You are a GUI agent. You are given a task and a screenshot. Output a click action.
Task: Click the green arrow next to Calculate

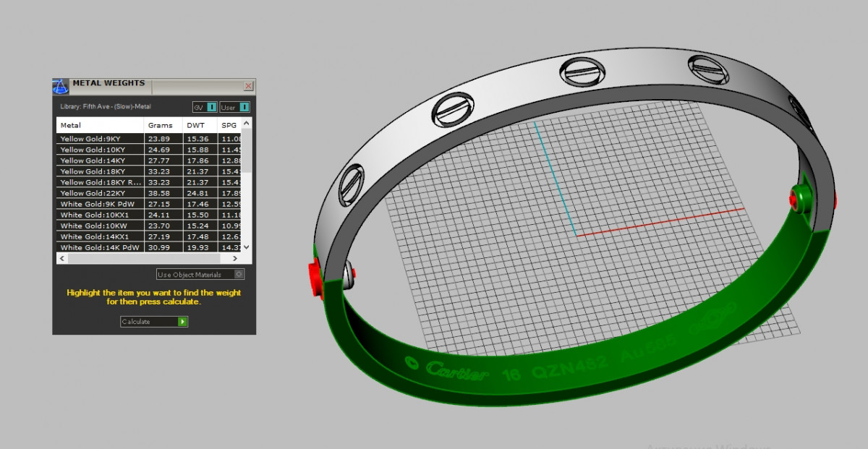pos(182,322)
